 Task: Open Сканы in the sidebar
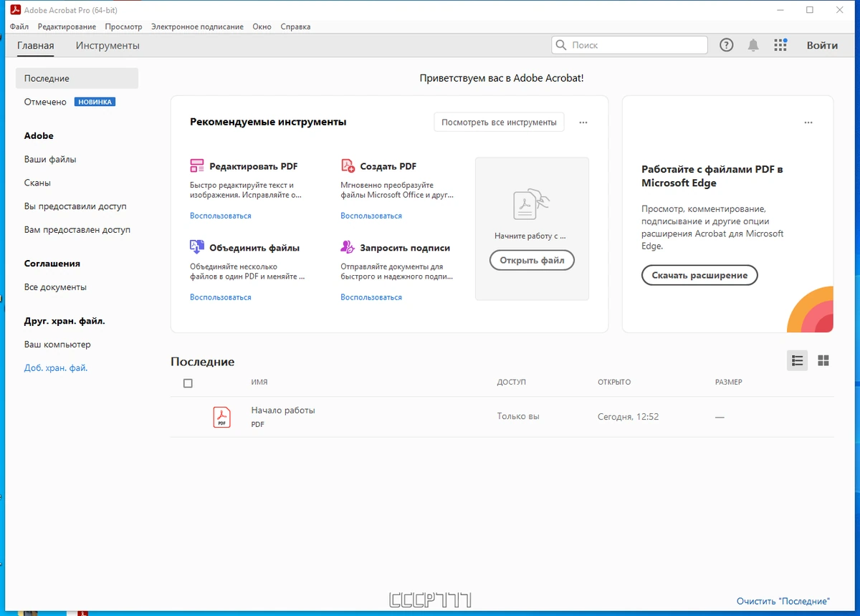pyautogui.click(x=37, y=183)
